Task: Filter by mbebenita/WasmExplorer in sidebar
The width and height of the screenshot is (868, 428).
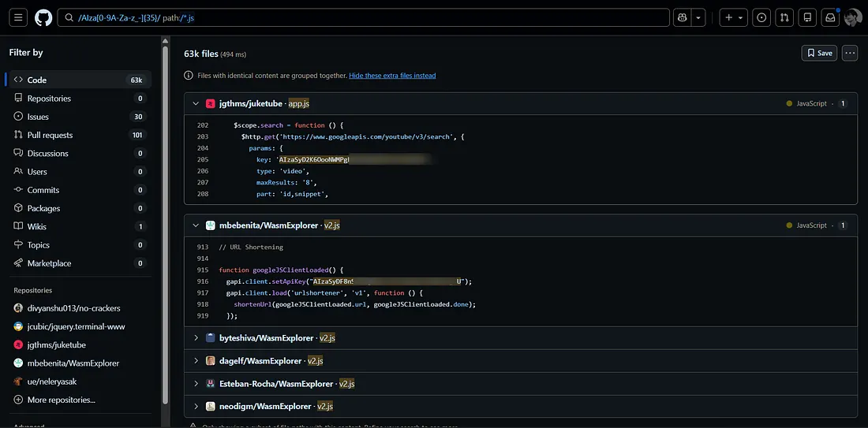Action: tap(80, 363)
